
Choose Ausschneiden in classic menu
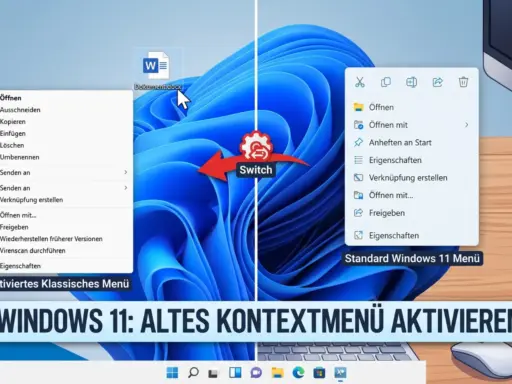[65, 110]
